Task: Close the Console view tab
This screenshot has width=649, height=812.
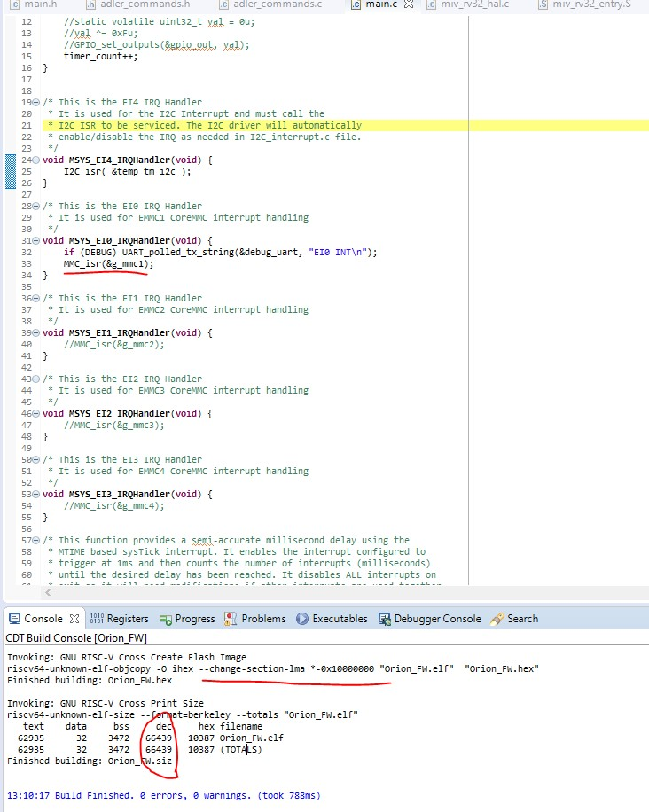Action: click(74, 619)
